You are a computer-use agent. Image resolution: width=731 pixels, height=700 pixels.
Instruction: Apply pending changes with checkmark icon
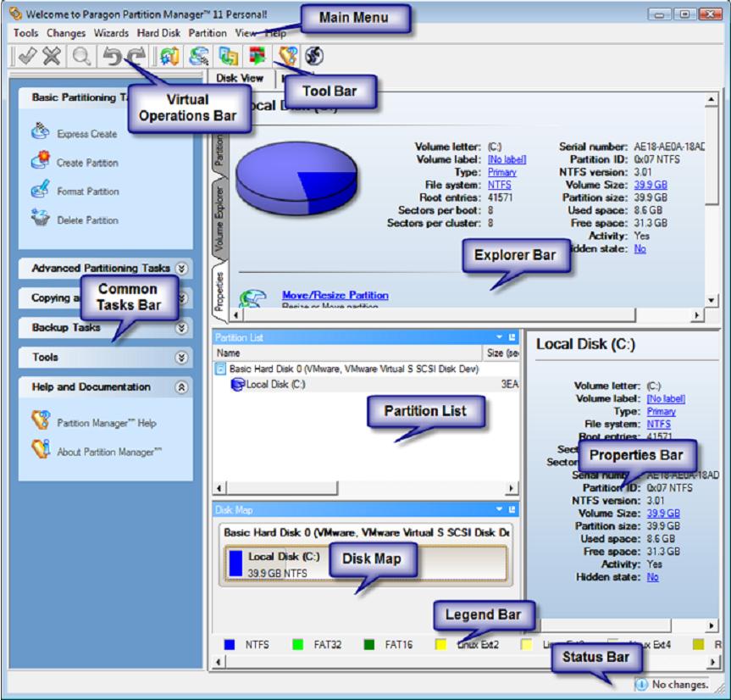[x=27, y=56]
